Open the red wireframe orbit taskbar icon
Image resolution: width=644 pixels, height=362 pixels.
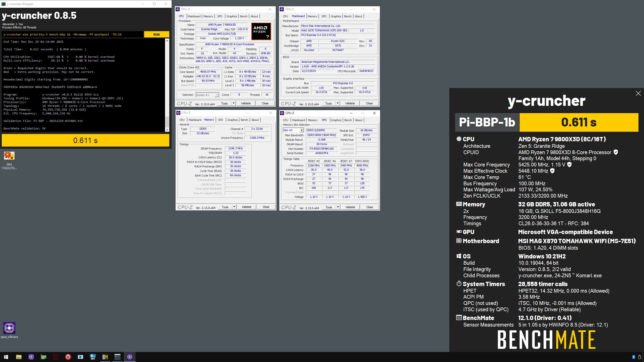coord(56,357)
